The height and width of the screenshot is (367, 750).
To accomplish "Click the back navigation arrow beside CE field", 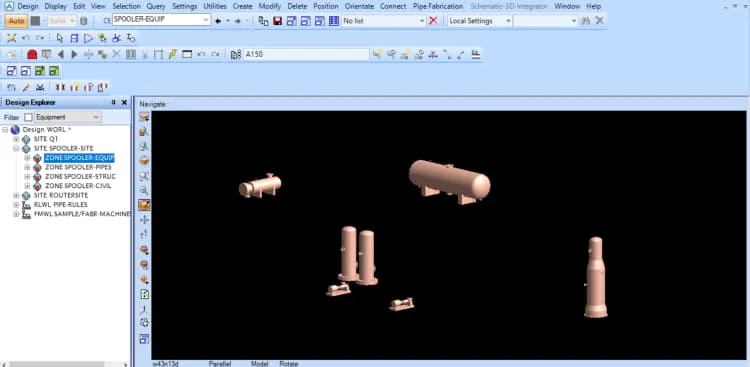I will (218, 21).
